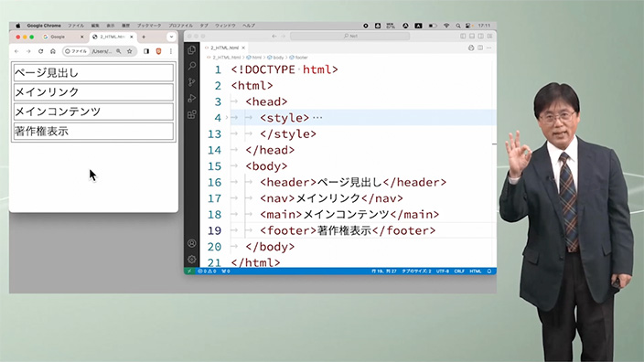
Task: Select the 2_HTML.html editor tab in VS Code
Action: pos(224,48)
